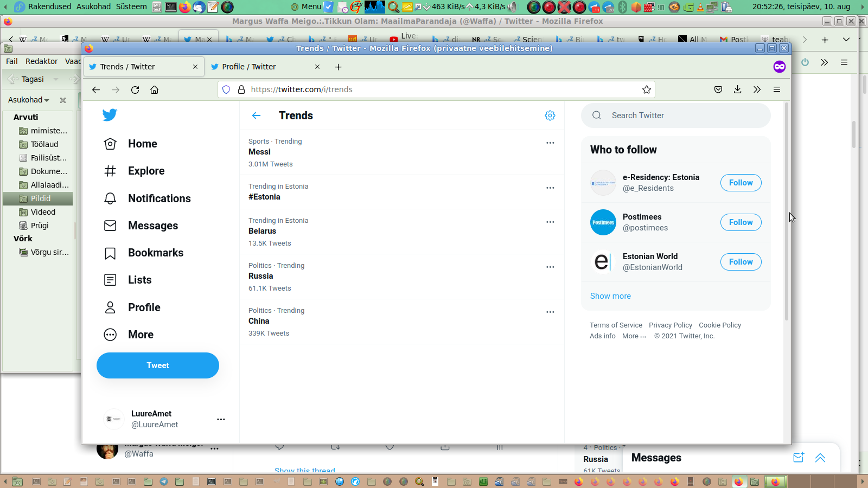This screenshot has height=488, width=868.
Task: Open Firefox downloads panel
Action: pos(738,89)
